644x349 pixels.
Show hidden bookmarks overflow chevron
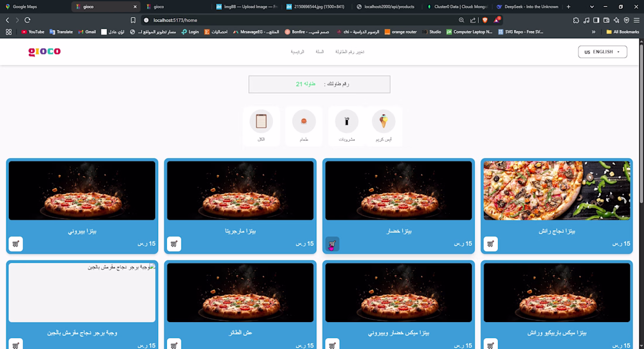click(x=594, y=32)
